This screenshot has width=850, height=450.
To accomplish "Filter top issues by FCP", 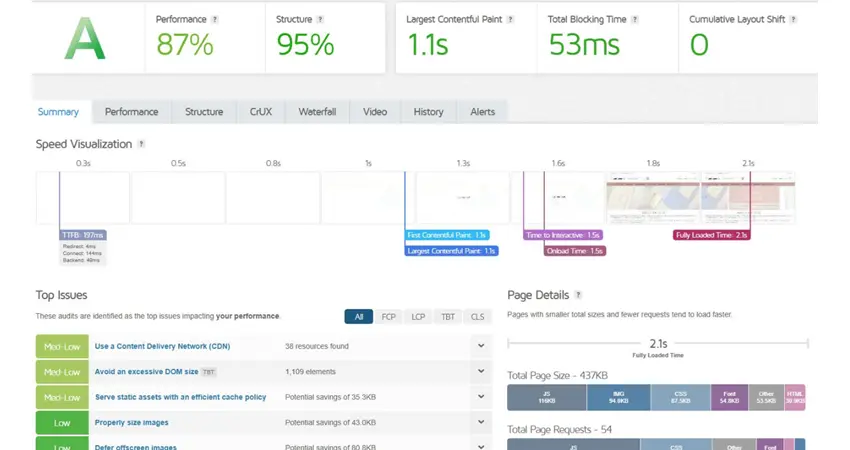I will (388, 317).
